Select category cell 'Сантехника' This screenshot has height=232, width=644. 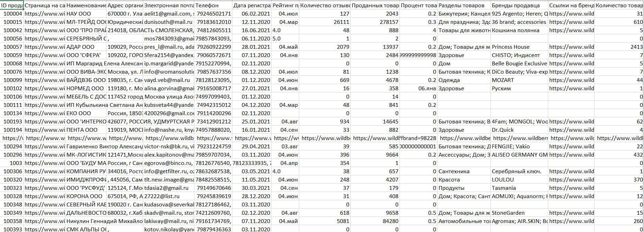[464, 171]
